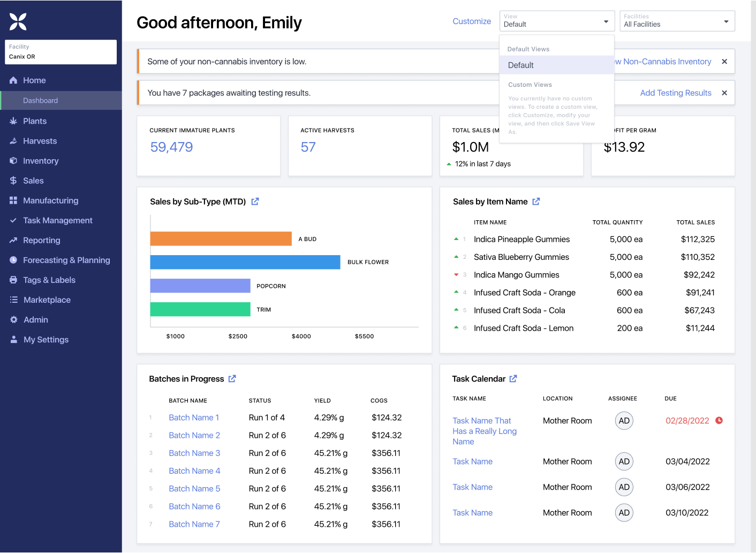Dismiss the low inventory alert
Screen dimensions: 756x553
724,62
